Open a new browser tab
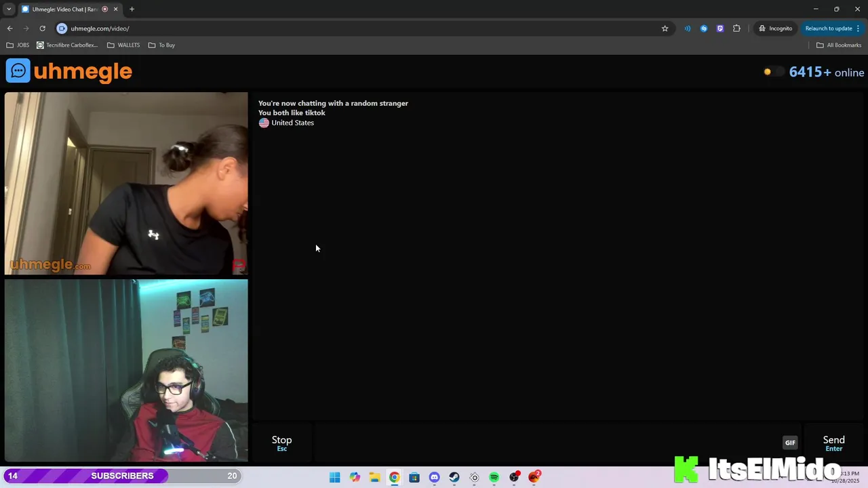 (x=132, y=9)
